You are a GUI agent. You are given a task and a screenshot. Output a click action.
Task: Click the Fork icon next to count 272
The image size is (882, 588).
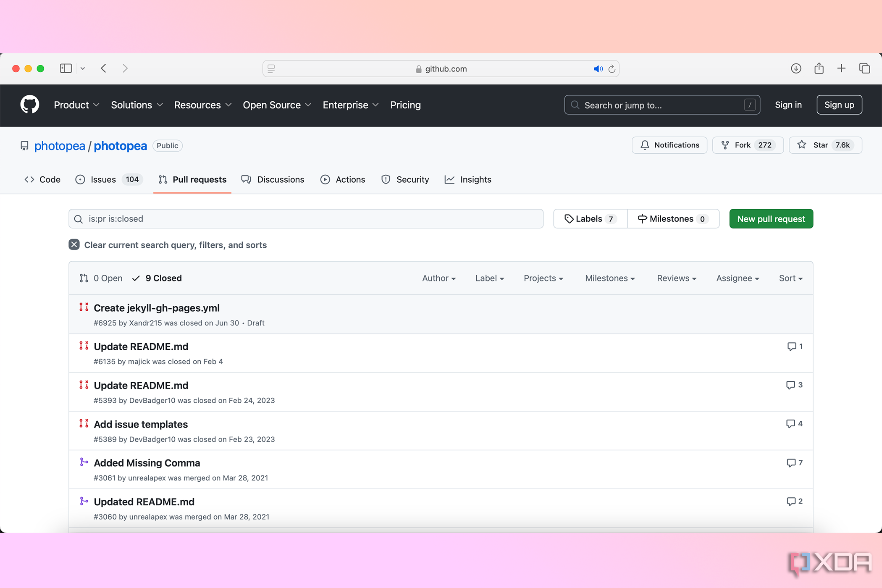pyautogui.click(x=725, y=145)
